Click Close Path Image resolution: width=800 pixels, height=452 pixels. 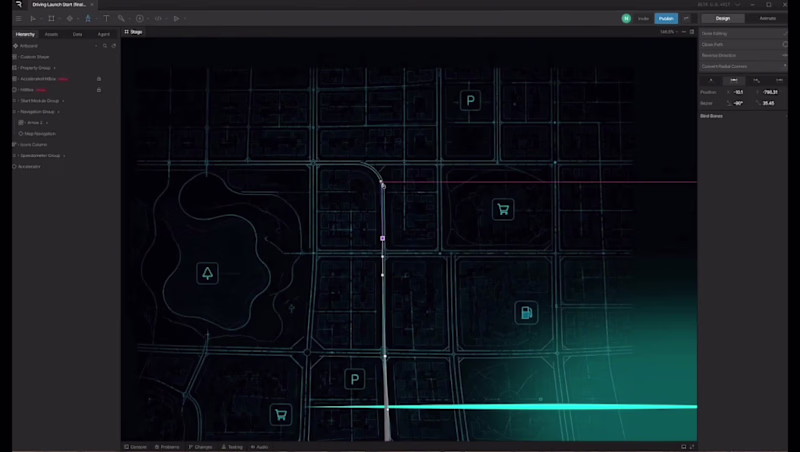[743, 44]
